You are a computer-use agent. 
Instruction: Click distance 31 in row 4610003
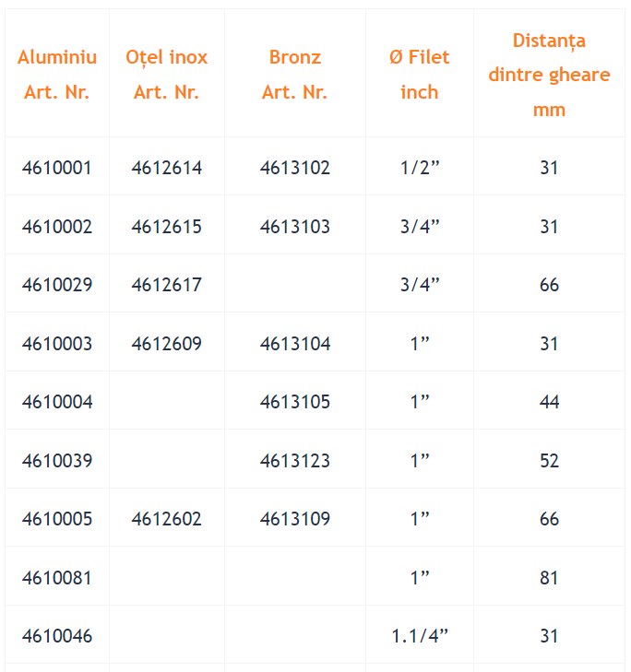point(549,343)
